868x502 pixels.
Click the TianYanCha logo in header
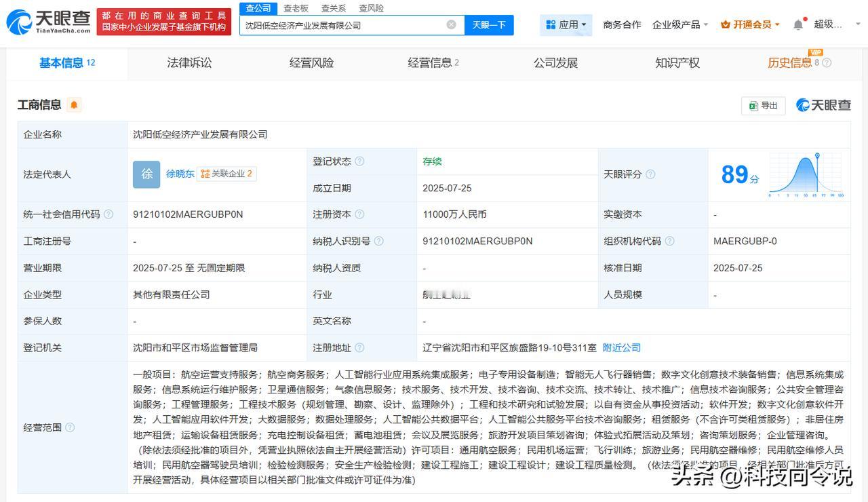[48, 22]
